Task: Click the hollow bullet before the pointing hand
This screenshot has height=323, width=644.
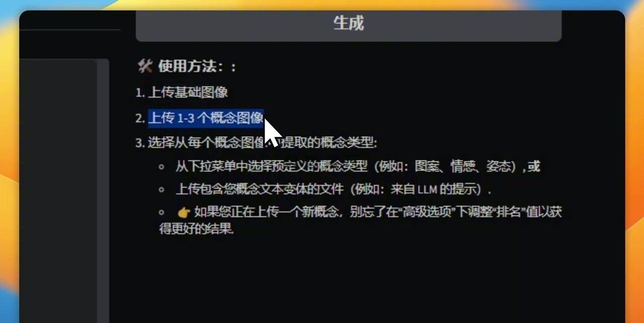Action: click(162, 212)
